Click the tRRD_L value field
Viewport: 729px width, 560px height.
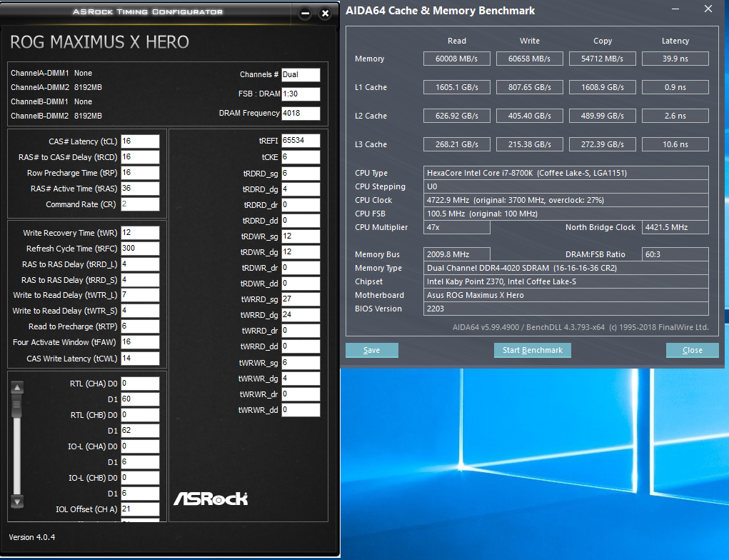140,264
